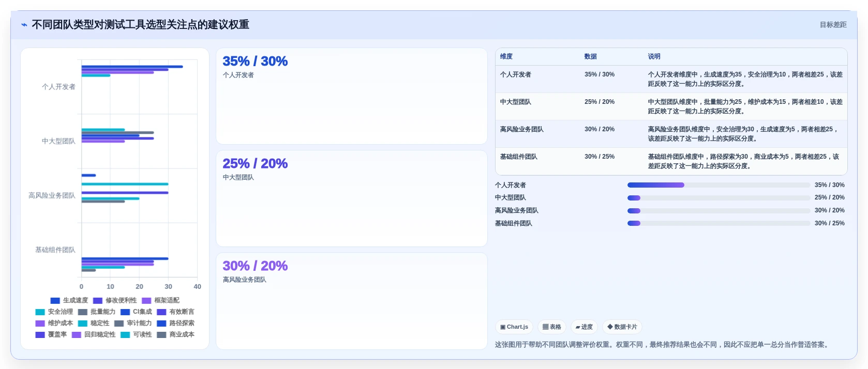The width and height of the screenshot is (868, 369).
Task: Click the big 30% / 20% card value
Action: tap(255, 266)
